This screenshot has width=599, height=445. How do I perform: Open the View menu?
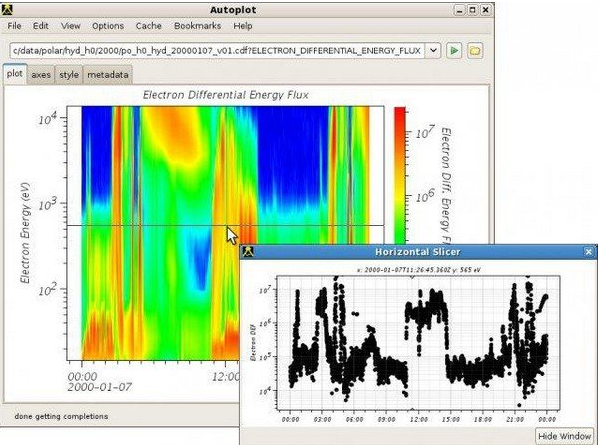71,26
